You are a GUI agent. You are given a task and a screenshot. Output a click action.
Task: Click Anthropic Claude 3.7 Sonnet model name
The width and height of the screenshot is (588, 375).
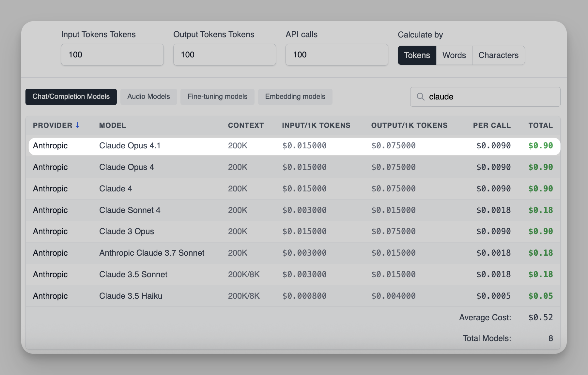pos(152,253)
